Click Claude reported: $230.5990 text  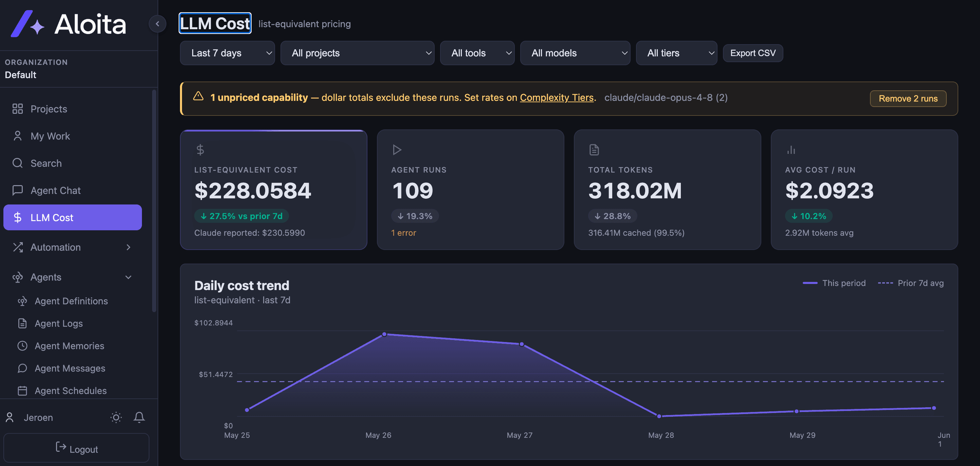pos(250,233)
